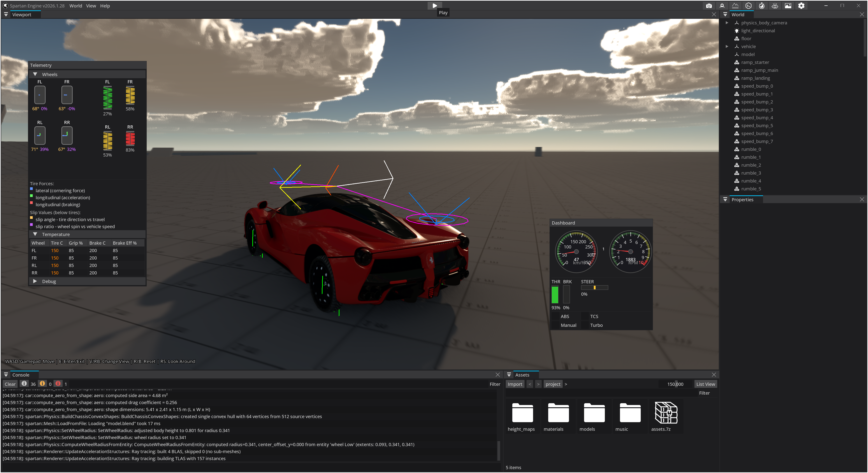Open the World menu
868x473 pixels.
tap(75, 6)
